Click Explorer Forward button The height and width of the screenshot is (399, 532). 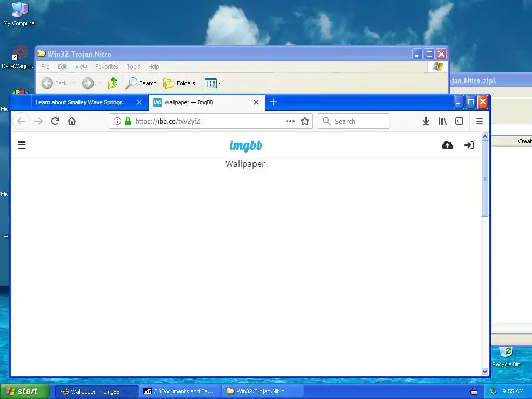(x=88, y=83)
